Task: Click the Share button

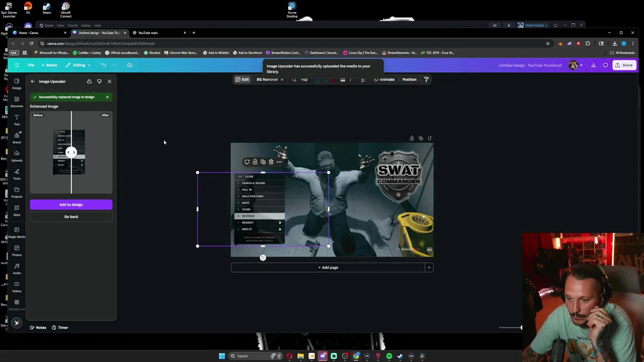Action: point(624,65)
